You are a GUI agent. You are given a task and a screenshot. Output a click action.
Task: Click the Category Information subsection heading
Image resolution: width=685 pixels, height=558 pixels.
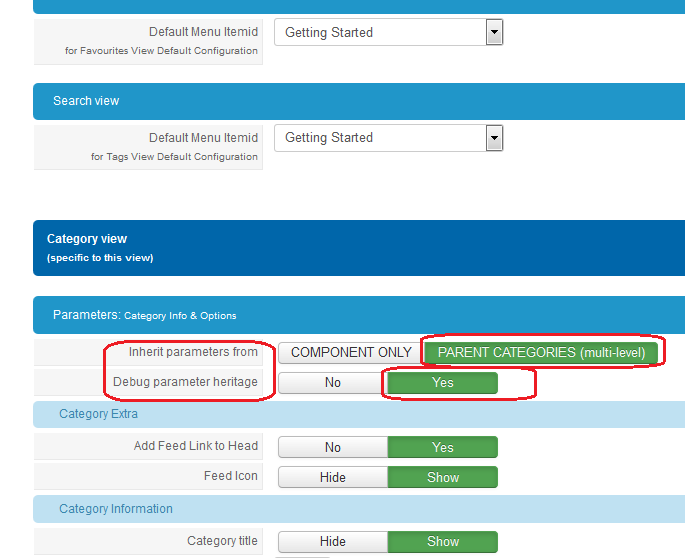(115, 509)
